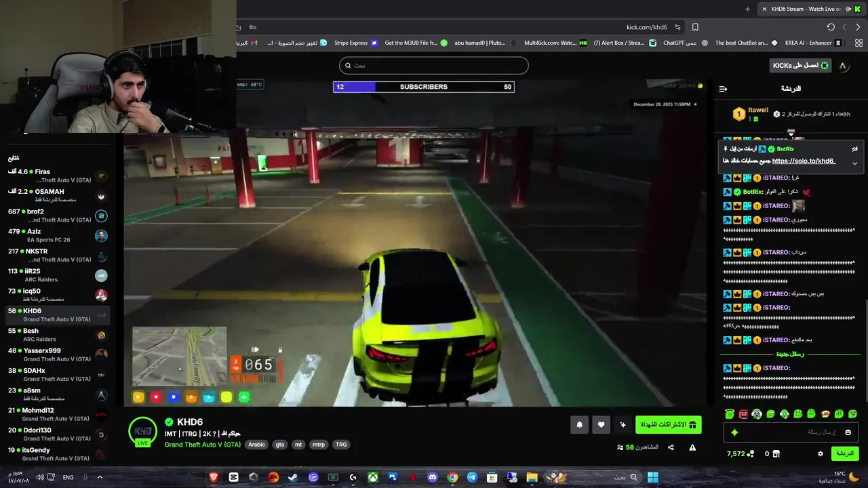Click inside the send message input field
This screenshot has width=868, height=488.
click(791, 432)
